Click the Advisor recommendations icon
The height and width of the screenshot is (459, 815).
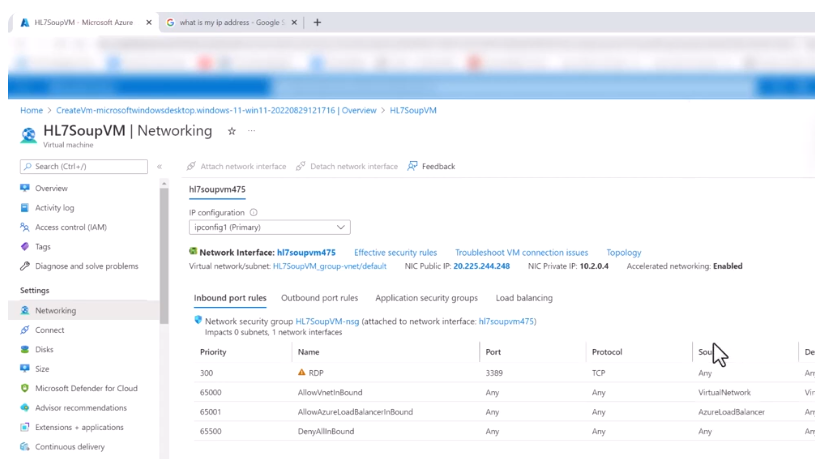click(24, 408)
